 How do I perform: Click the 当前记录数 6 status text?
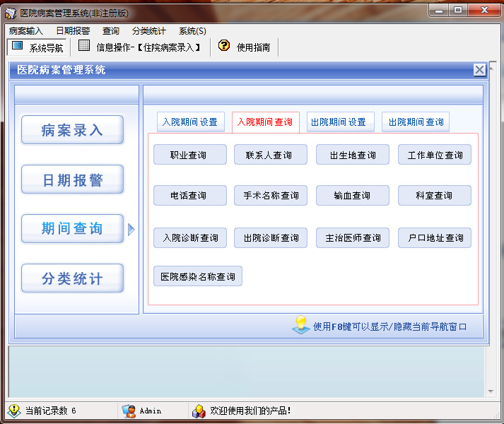[x=50, y=411]
